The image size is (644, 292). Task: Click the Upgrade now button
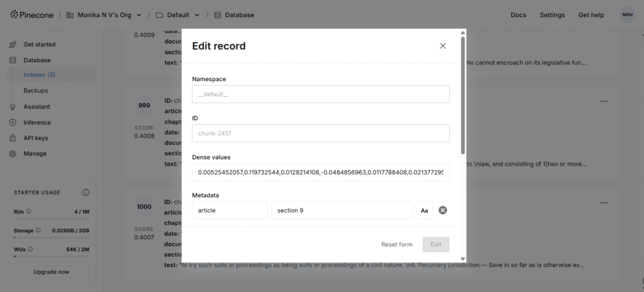[x=52, y=272]
